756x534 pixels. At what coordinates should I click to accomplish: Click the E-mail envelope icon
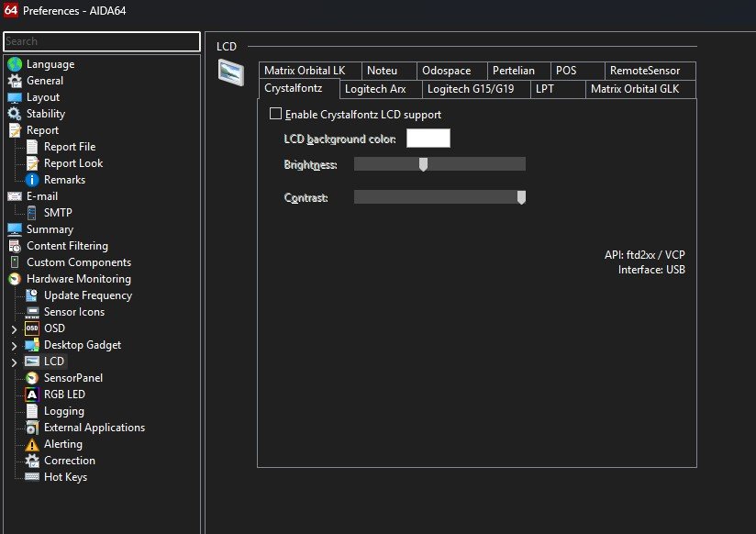tap(14, 196)
